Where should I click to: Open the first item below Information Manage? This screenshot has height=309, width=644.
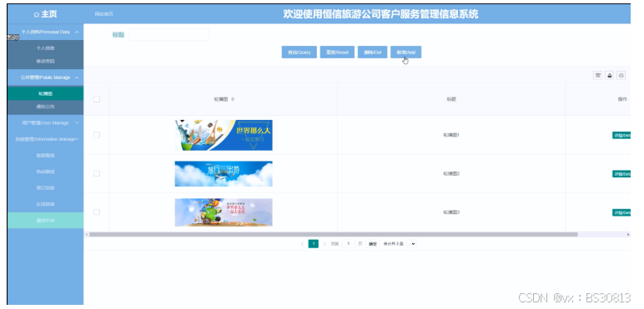click(x=45, y=155)
